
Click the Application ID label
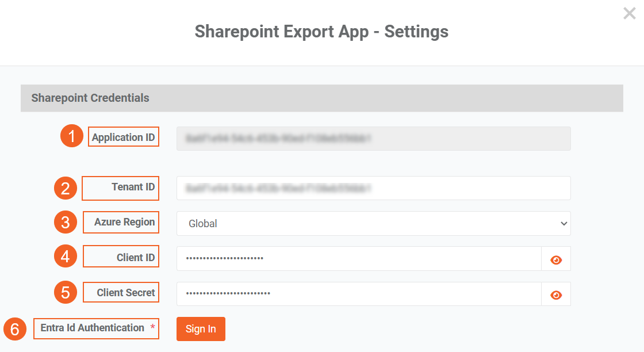pyautogui.click(x=123, y=137)
